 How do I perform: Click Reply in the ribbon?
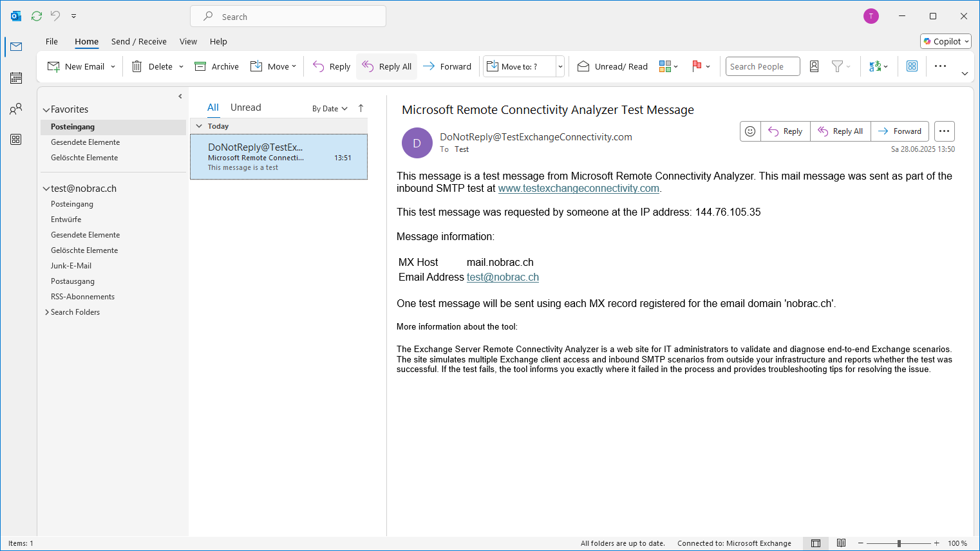pyautogui.click(x=332, y=66)
